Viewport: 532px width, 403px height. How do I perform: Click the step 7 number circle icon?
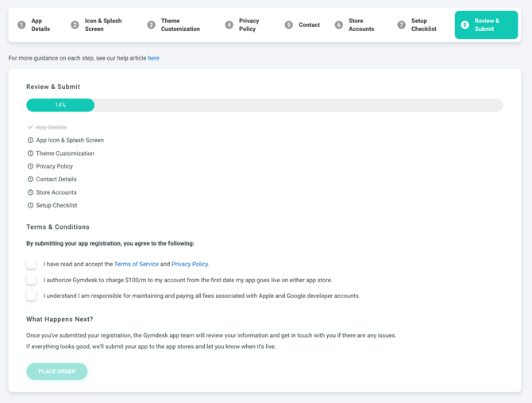(401, 25)
